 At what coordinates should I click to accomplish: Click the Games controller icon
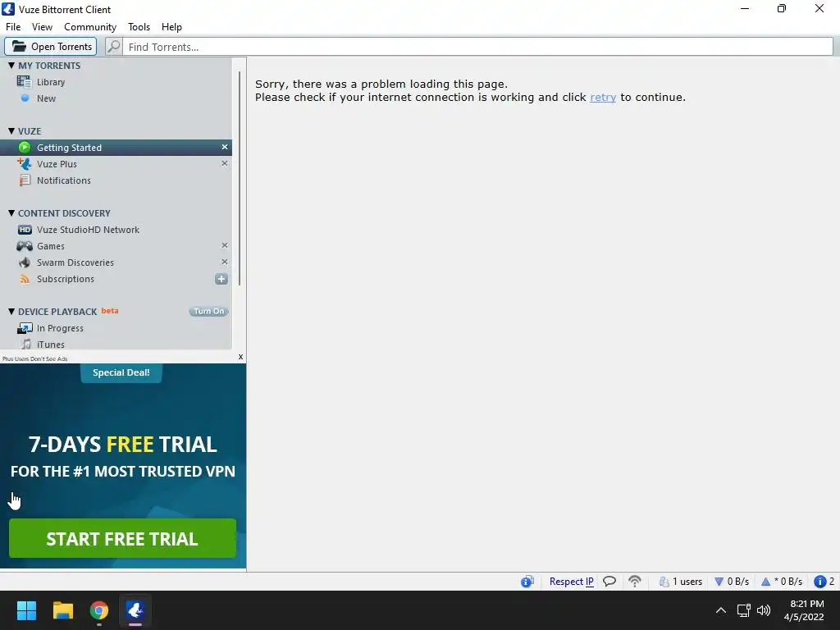[25, 246]
